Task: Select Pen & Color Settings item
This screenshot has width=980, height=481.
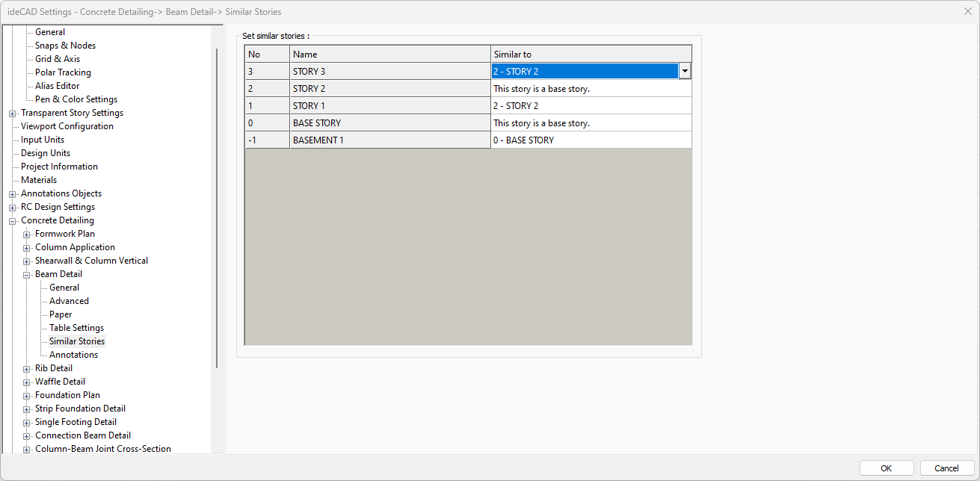Action: [75, 99]
